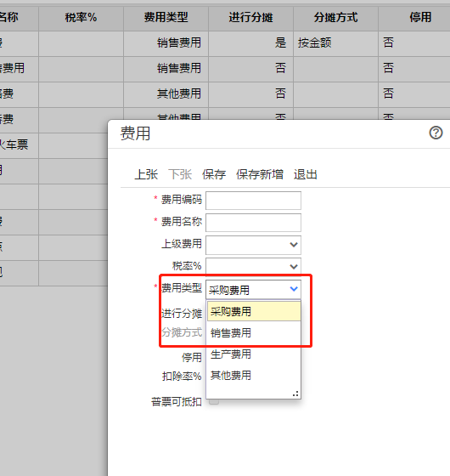Exit the dialog via 退出

(306, 174)
